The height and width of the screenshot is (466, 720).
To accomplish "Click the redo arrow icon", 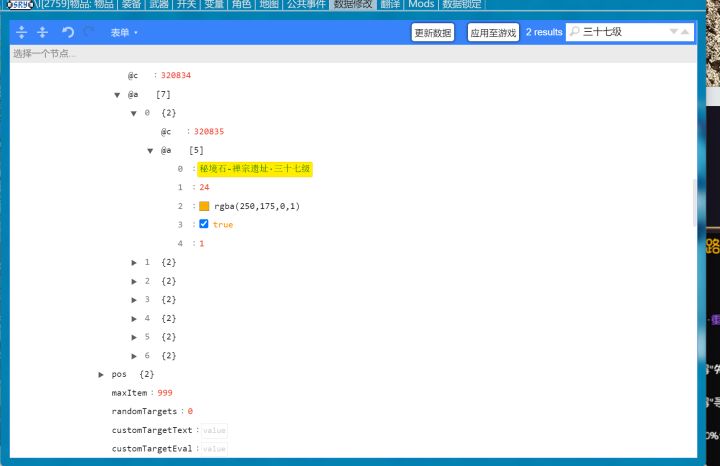I will pyautogui.click(x=90, y=33).
